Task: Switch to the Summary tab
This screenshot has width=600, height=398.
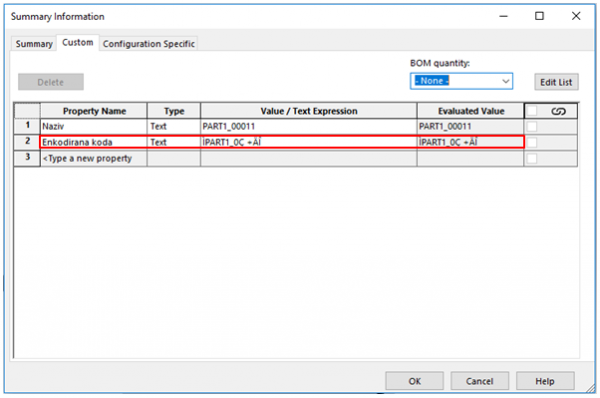Action: 34,44
